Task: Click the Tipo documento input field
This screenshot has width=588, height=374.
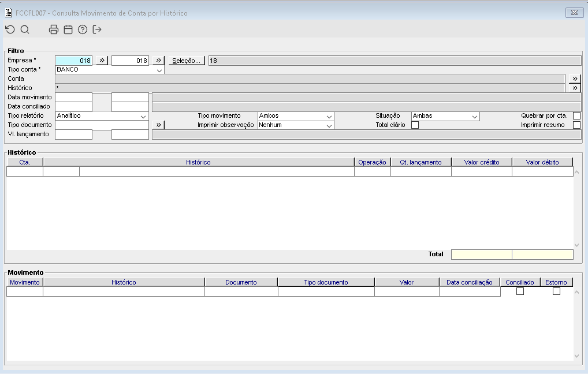Action: (x=102, y=125)
